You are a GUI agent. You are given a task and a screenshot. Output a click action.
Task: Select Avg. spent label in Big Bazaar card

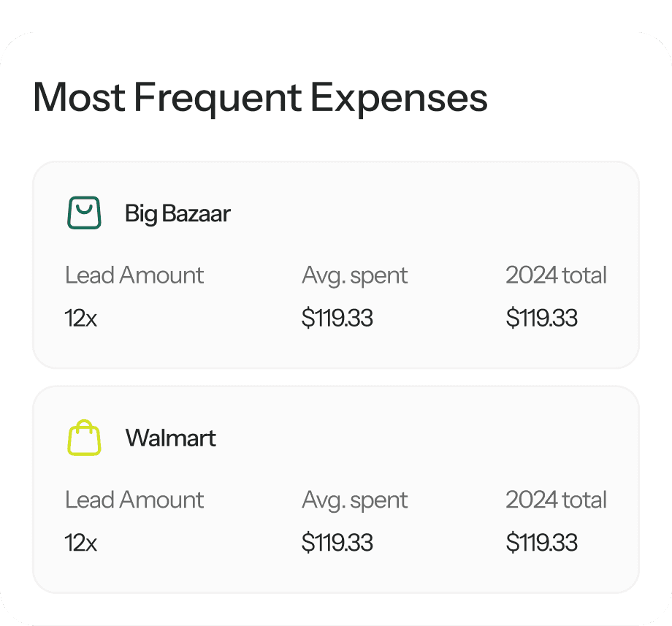(x=354, y=276)
